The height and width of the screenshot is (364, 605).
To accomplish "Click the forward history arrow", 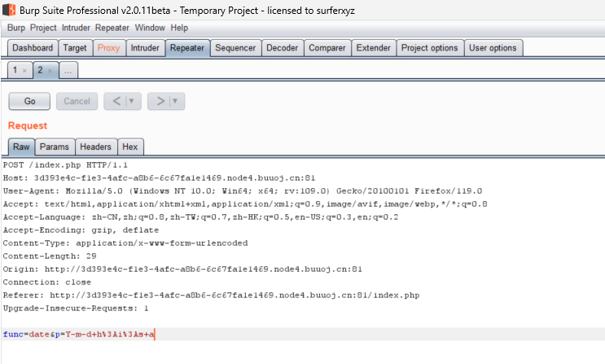I will tap(161, 102).
